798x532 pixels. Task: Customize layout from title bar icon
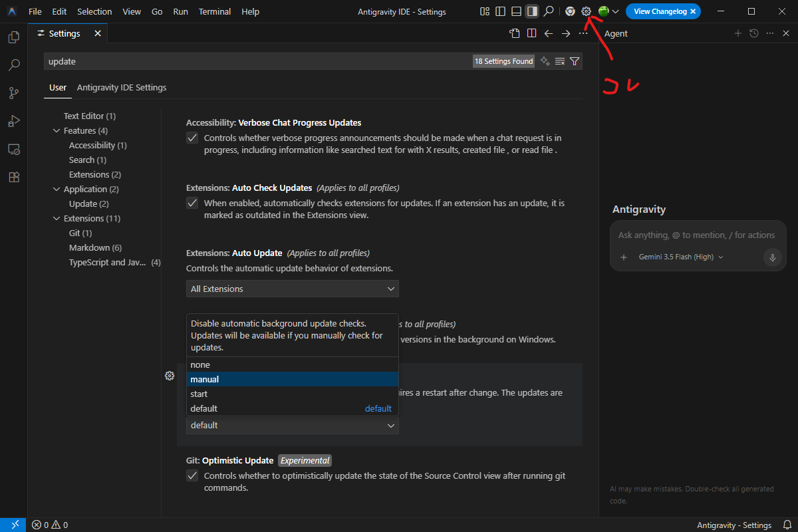click(x=485, y=11)
